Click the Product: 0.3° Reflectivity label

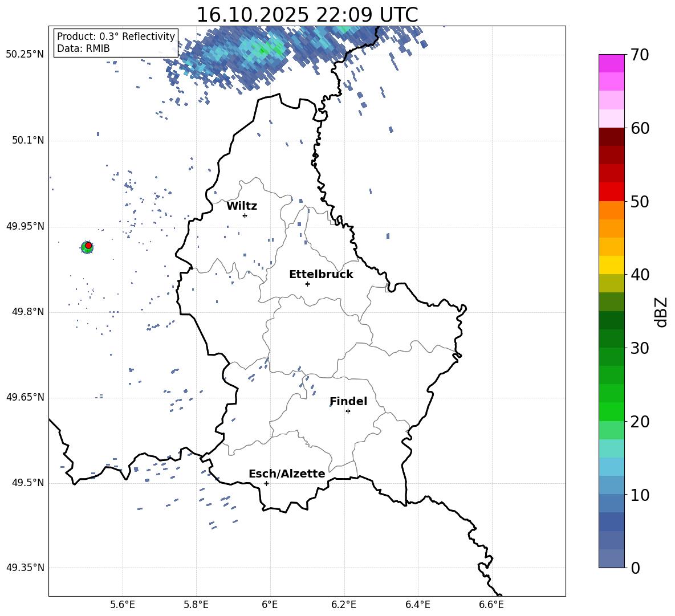pos(116,36)
